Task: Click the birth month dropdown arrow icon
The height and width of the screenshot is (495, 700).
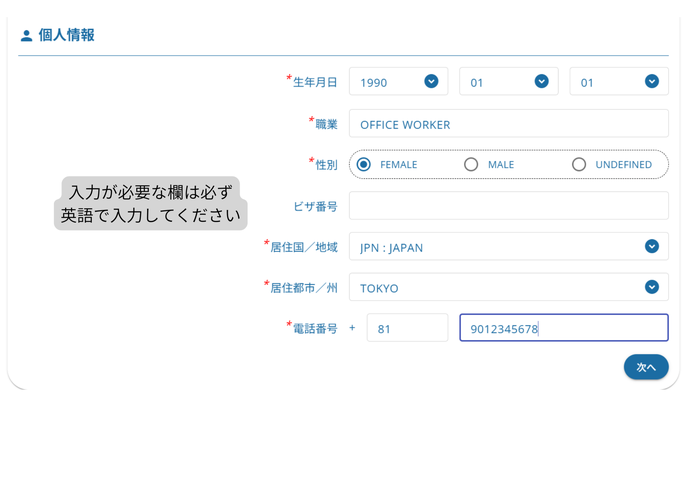Action: [541, 82]
